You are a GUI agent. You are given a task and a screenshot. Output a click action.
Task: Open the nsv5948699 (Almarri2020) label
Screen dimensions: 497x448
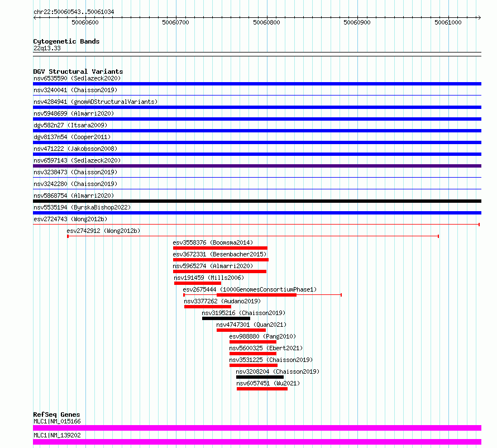[74, 113]
